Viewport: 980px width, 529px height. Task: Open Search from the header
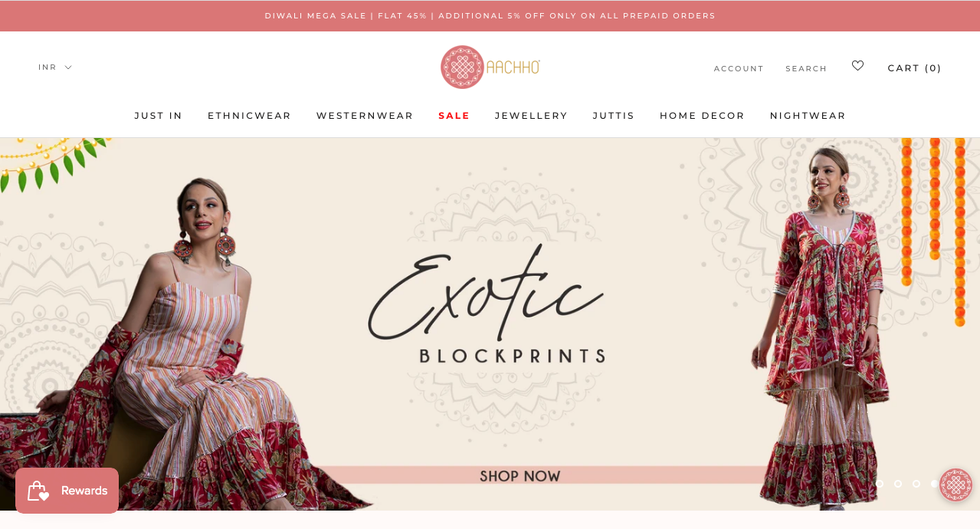tap(806, 69)
